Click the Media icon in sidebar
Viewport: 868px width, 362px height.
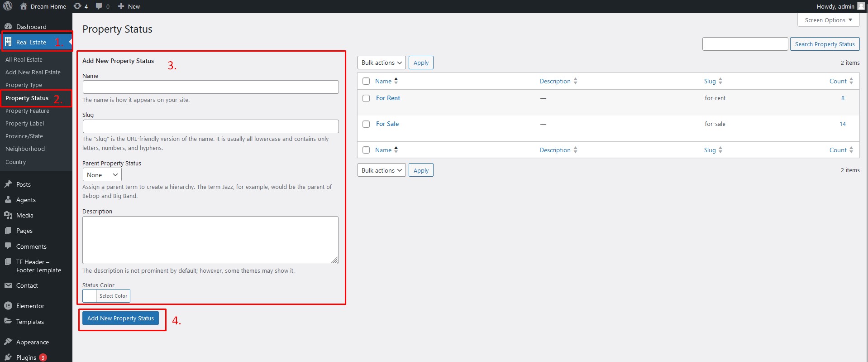8,215
